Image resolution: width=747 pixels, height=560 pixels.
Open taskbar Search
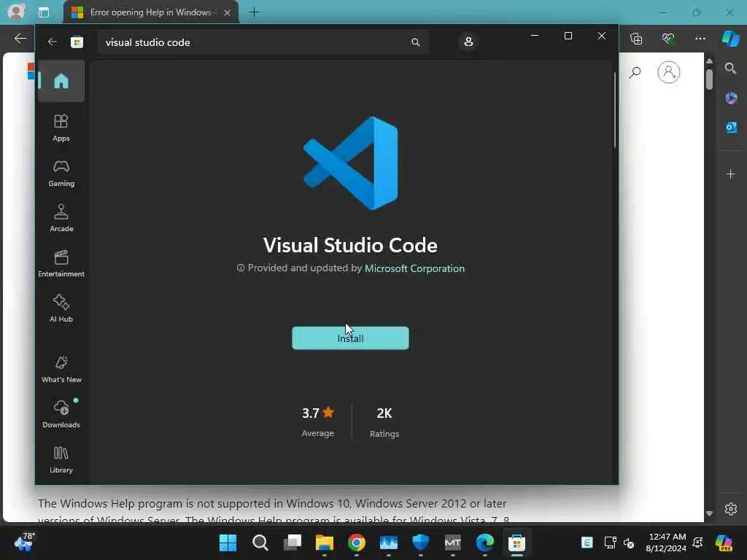[x=260, y=542]
